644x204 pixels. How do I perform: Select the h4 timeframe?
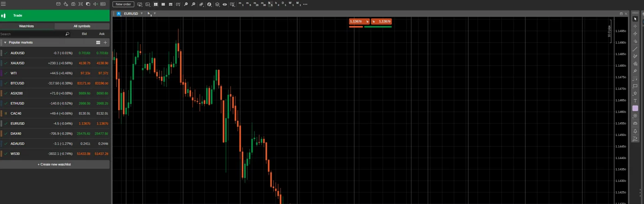[277, 4]
